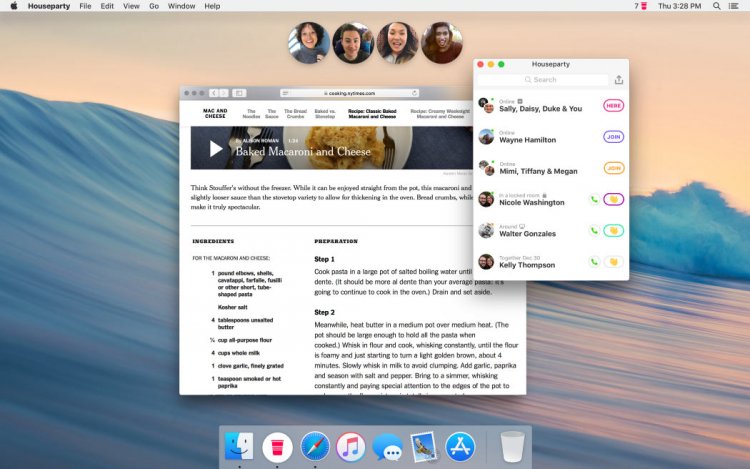Click "Kelly Thompson" name in friends list
Screen dimensions: 750x469
coord(527,265)
